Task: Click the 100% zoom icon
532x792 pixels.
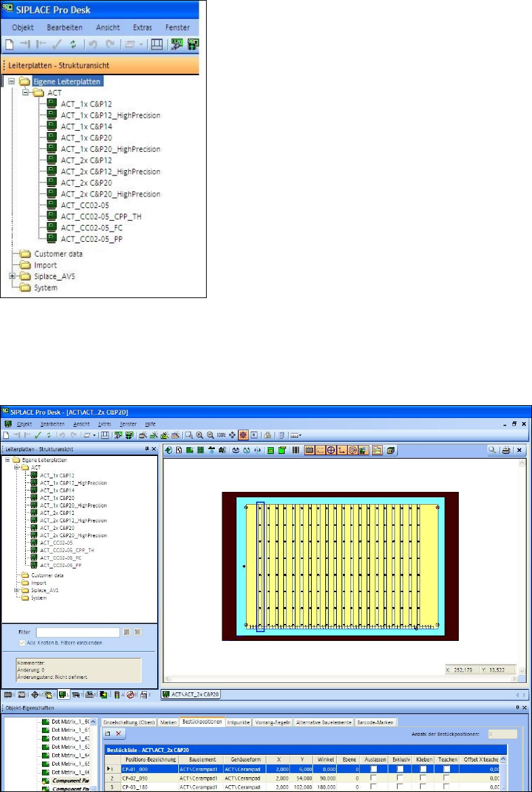Action: [222, 435]
